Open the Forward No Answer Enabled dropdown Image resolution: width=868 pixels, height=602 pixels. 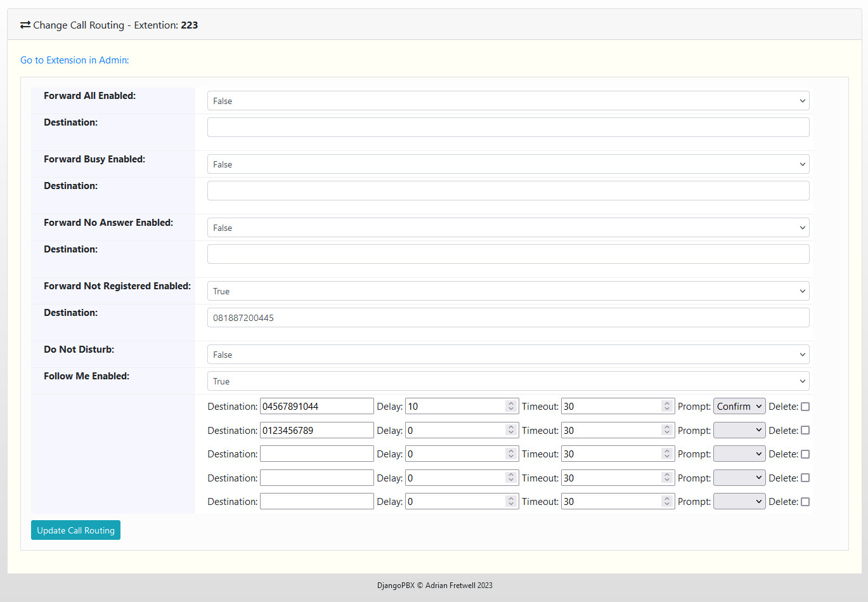[x=508, y=228]
